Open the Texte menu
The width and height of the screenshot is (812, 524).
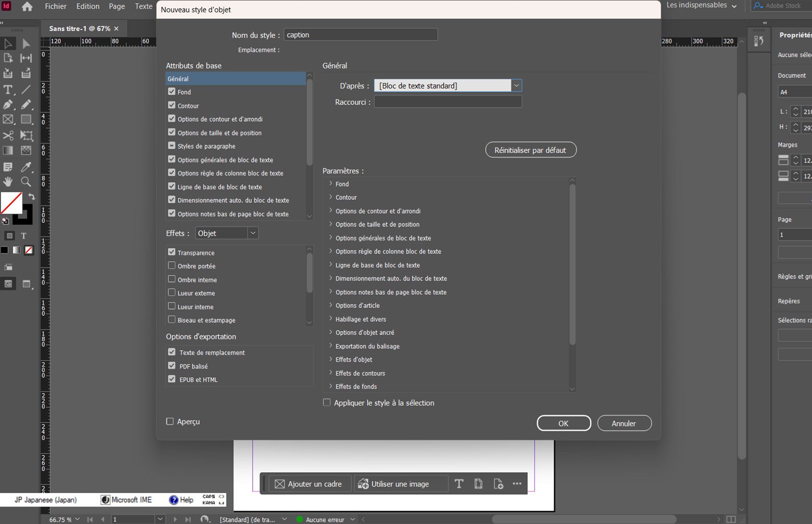tap(144, 7)
